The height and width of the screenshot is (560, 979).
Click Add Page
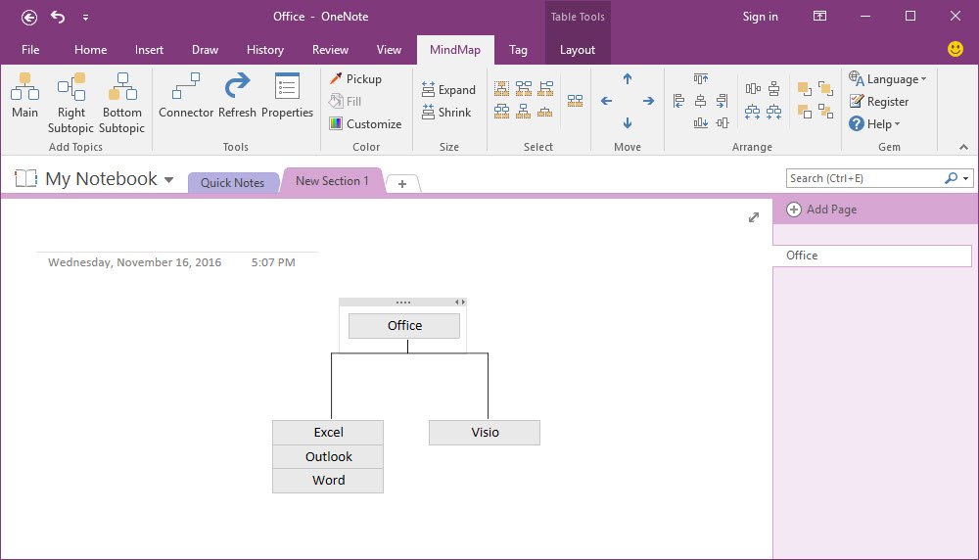[821, 210]
